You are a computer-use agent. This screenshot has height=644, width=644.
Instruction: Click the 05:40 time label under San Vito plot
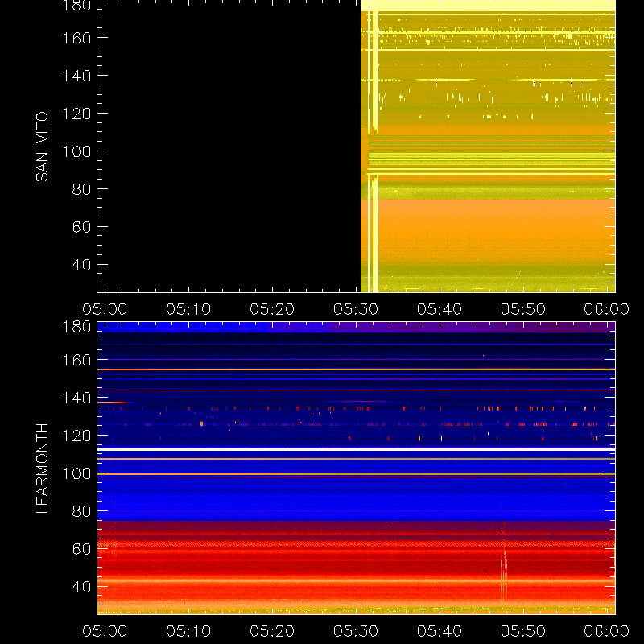pyautogui.click(x=440, y=309)
